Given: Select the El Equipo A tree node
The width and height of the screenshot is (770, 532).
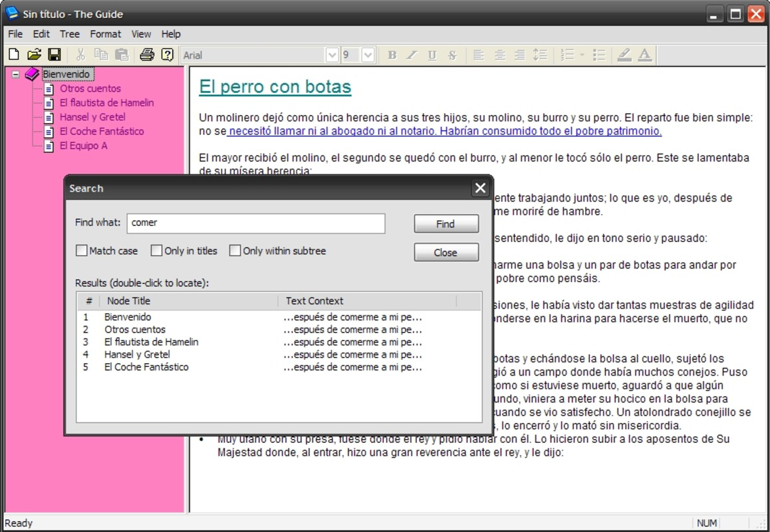Looking at the screenshot, I should pos(84,146).
